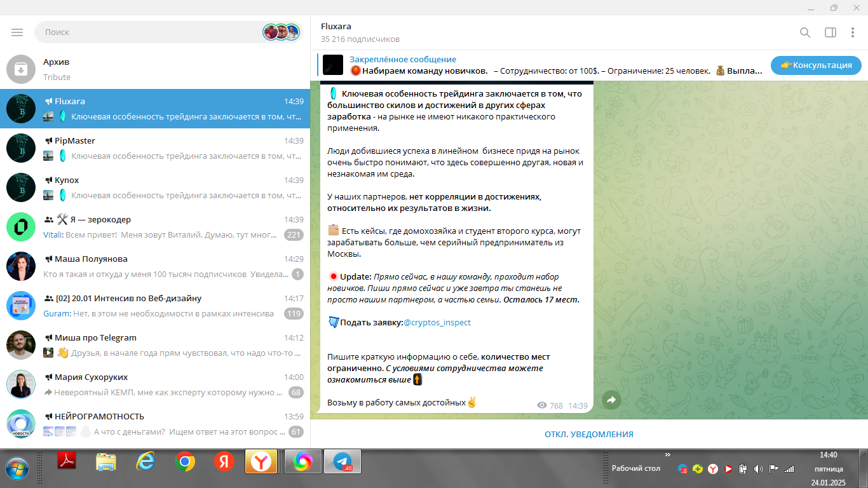Click the Kynox channel avatar
868x488 pixels.
coord(21,187)
